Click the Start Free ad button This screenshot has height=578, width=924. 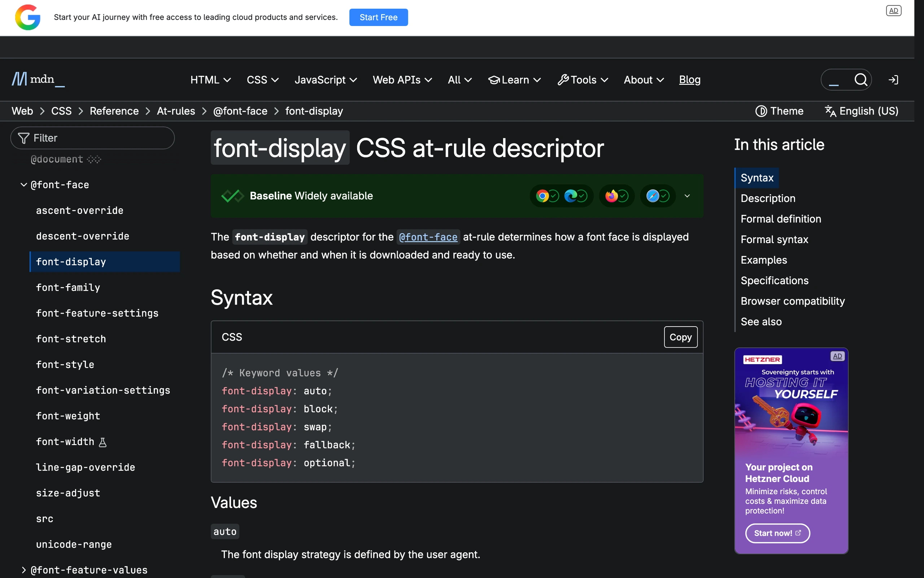click(378, 17)
